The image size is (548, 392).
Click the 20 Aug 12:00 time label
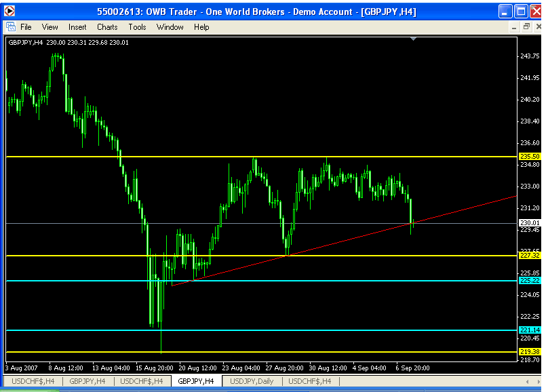click(x=198, y=368)
